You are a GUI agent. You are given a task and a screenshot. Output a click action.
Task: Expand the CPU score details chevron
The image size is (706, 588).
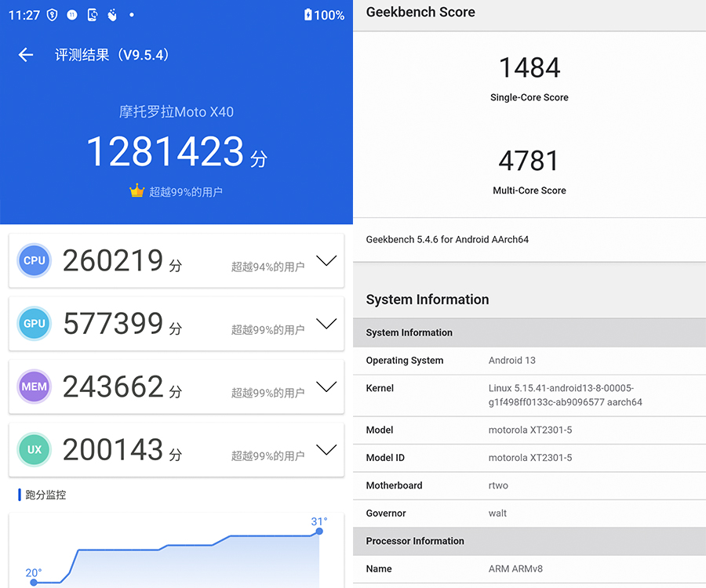point(326,260)
